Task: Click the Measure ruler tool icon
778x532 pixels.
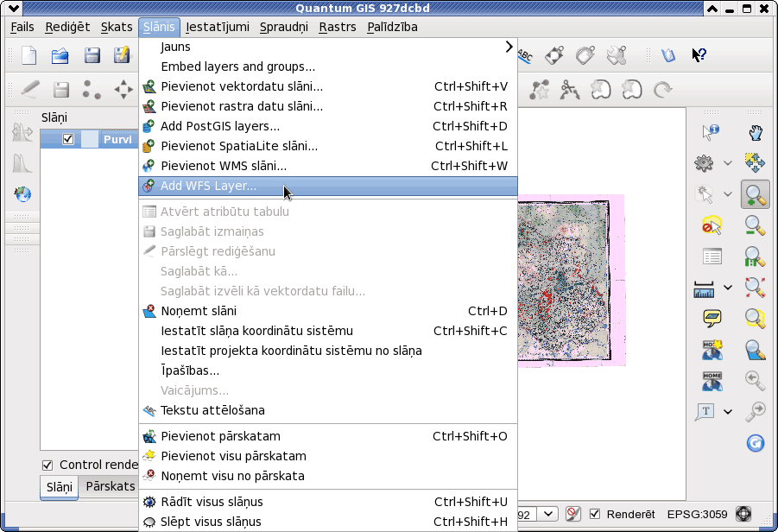Action: coord(704,288)
